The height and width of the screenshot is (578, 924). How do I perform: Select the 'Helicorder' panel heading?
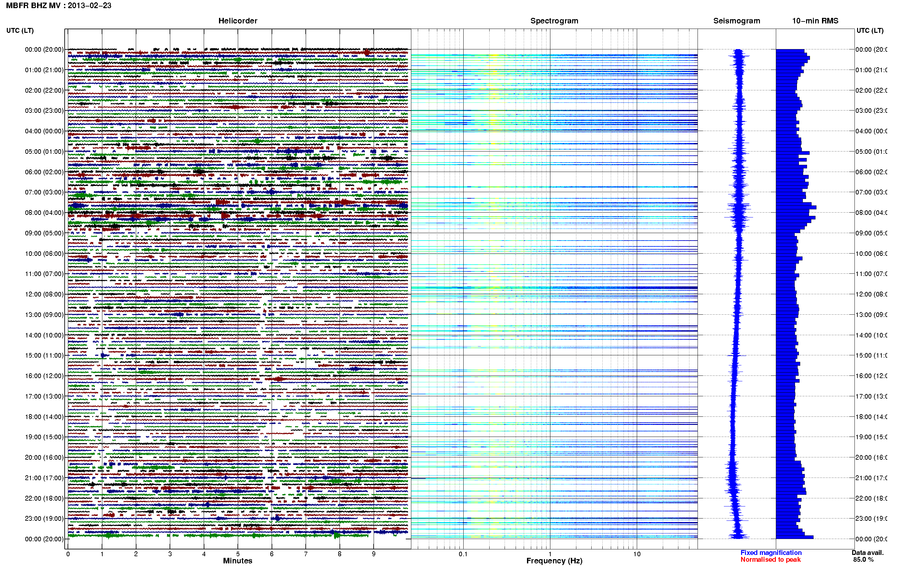[x=237, y=21]
